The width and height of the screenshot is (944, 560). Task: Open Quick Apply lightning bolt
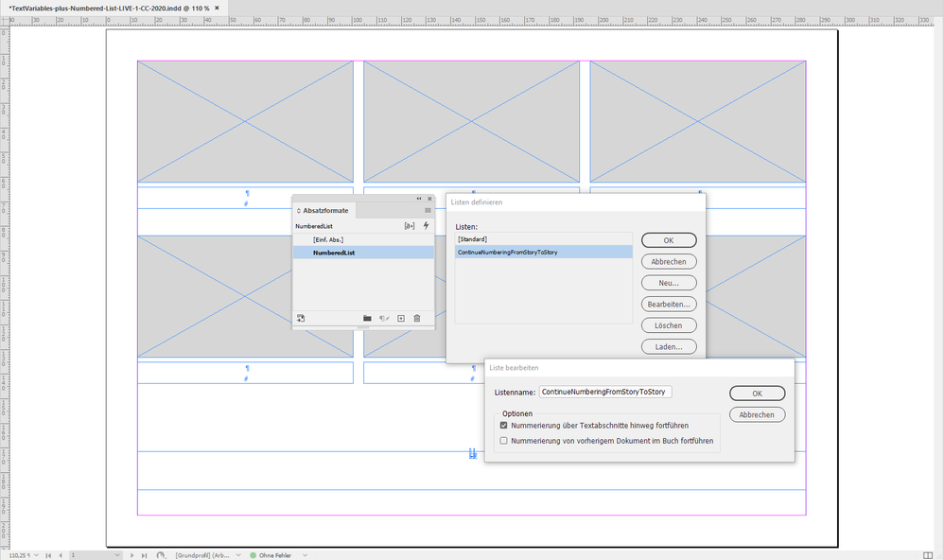coord(426,226)
